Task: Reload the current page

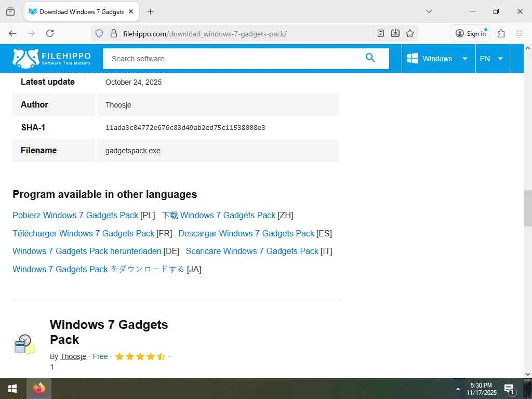Action: tap(50, 33)
